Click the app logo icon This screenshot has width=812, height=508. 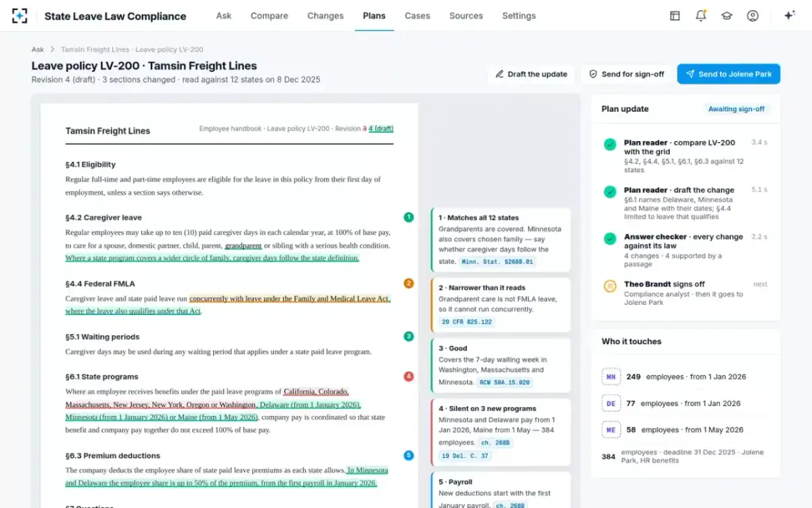click(x=20, y=16)
